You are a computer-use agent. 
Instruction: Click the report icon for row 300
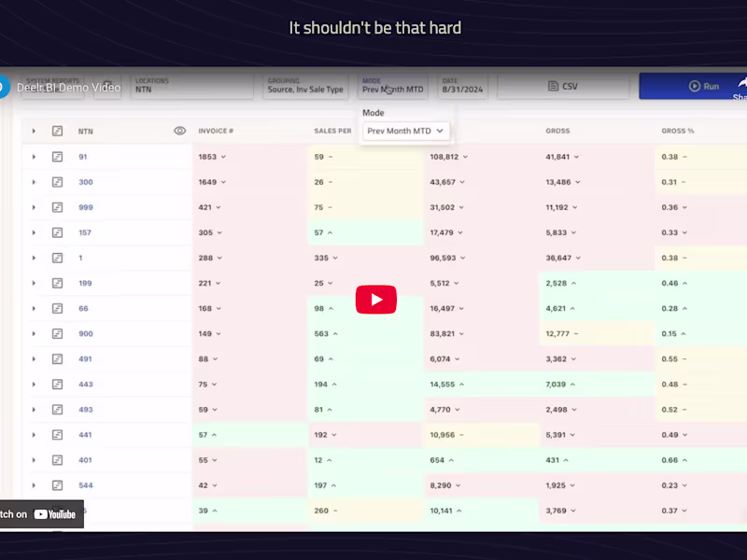pos(57,182)
